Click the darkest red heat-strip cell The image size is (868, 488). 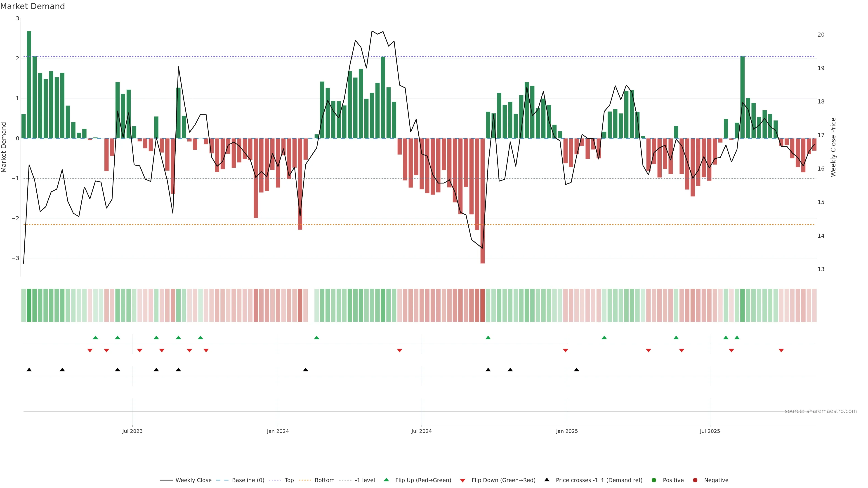coord(483,305)
